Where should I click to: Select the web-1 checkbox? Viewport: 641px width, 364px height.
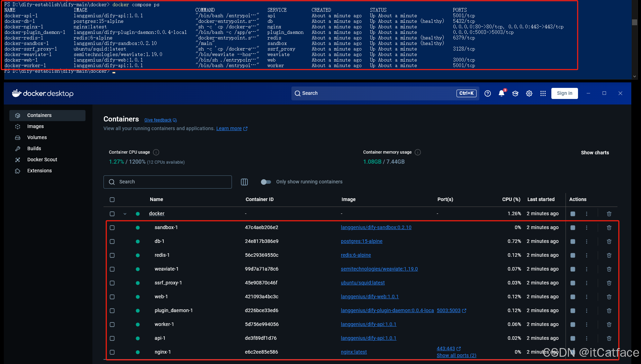click(112, 297)
